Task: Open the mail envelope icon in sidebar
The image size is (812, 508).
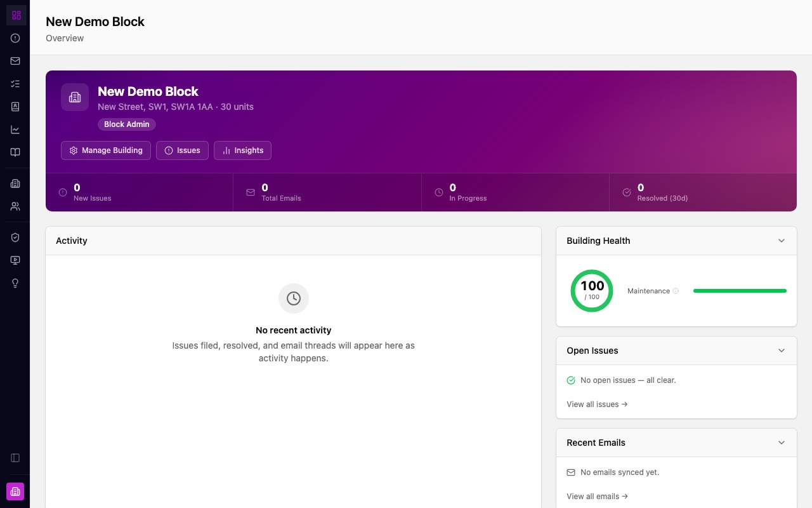Action: point(16,61)
